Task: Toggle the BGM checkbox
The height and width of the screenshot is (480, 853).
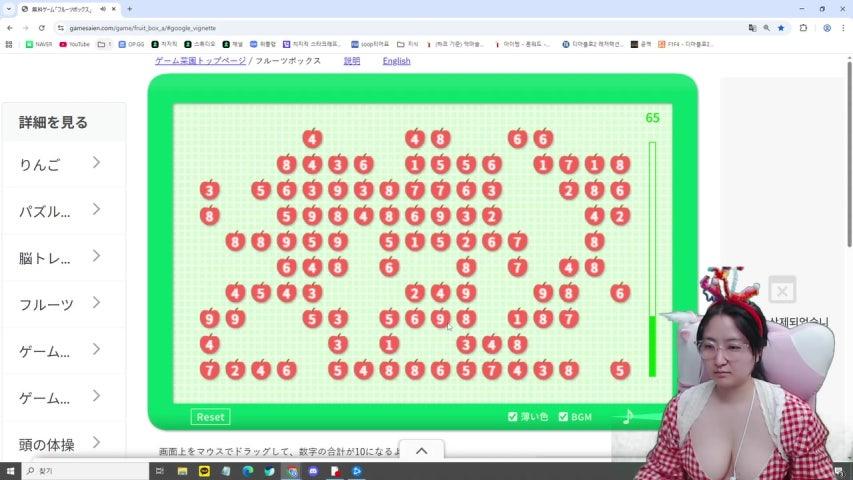Action: tap(563, 416)
